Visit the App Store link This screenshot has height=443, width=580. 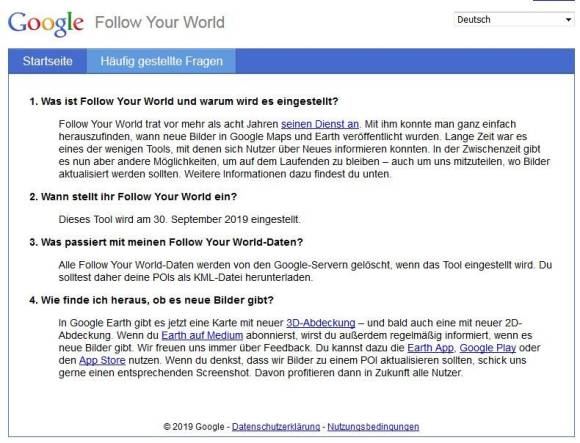click(x=102, y=361)
